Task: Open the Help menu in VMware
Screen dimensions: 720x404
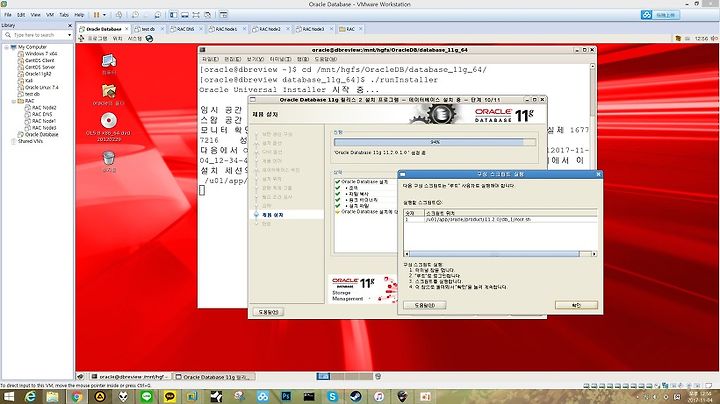Action: (x=79, y=15)
